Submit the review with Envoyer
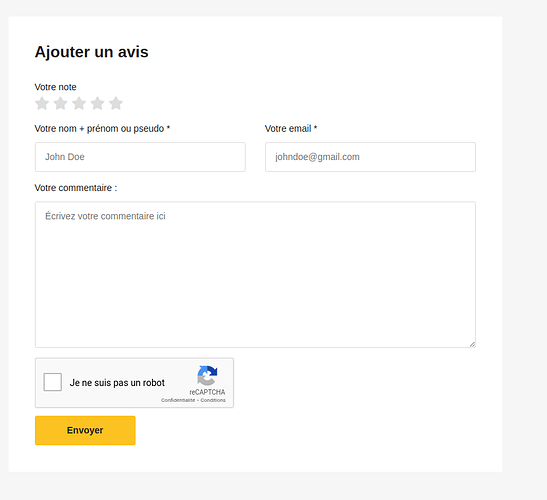This screenshot has width=547, height=500. (x=85, y=431)
